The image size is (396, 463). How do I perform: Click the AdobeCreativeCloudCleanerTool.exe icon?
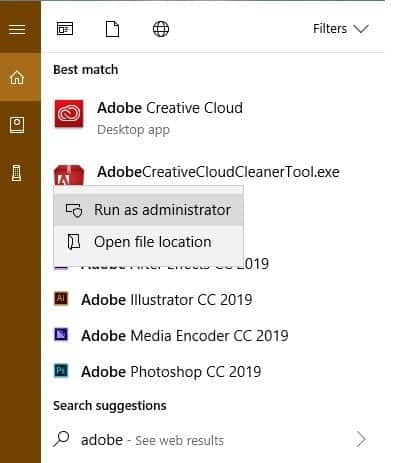[x=69, y=175]
